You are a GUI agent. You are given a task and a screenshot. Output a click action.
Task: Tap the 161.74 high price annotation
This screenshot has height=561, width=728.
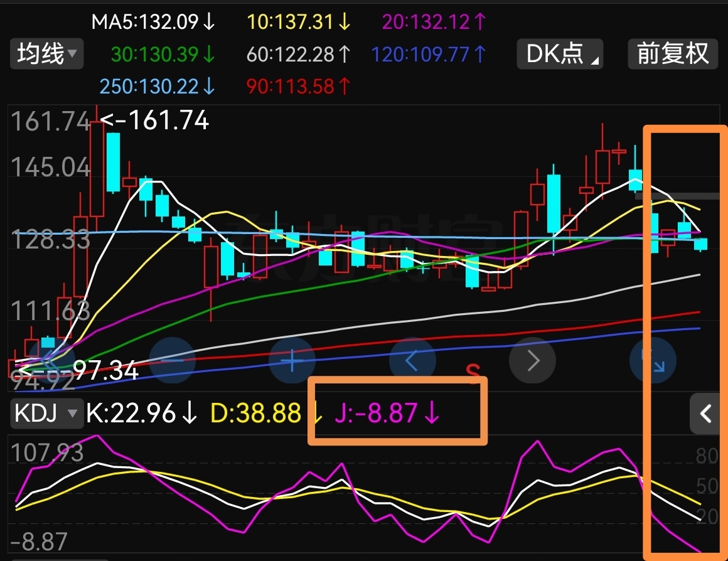click(154, 120)
